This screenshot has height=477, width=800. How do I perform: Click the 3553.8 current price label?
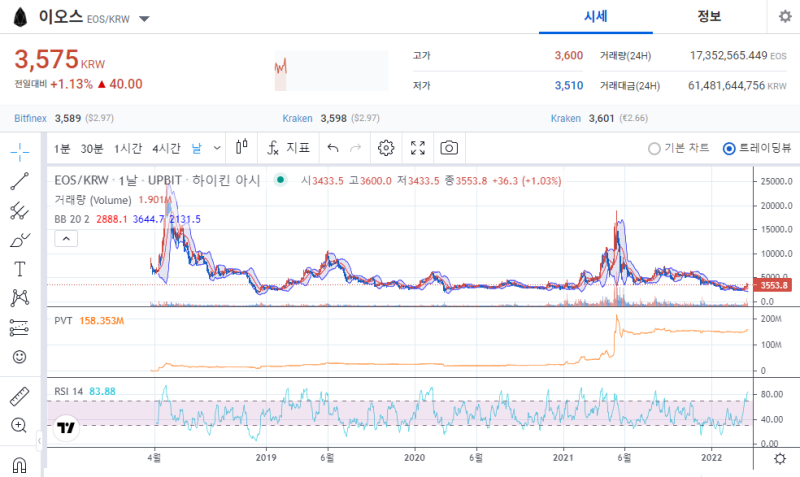773,285
